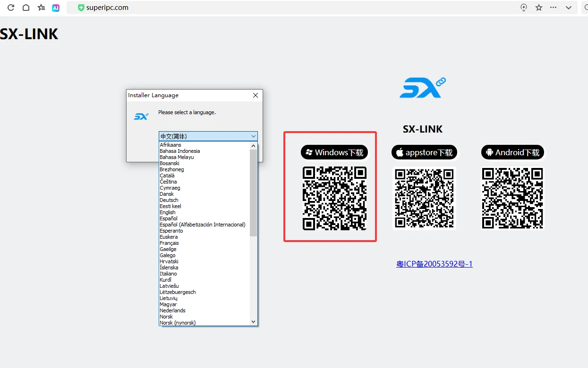The width and height of the screenshot is (588, 368).
Task: Open the three-dot more options menu
Action: pyautogui.click(x=554, y=8)
